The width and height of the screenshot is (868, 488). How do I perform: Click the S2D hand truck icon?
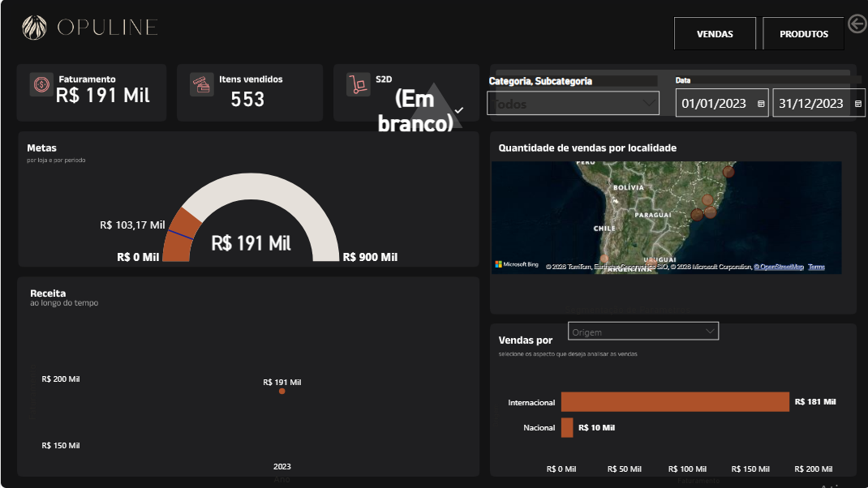tap(359, 84)
